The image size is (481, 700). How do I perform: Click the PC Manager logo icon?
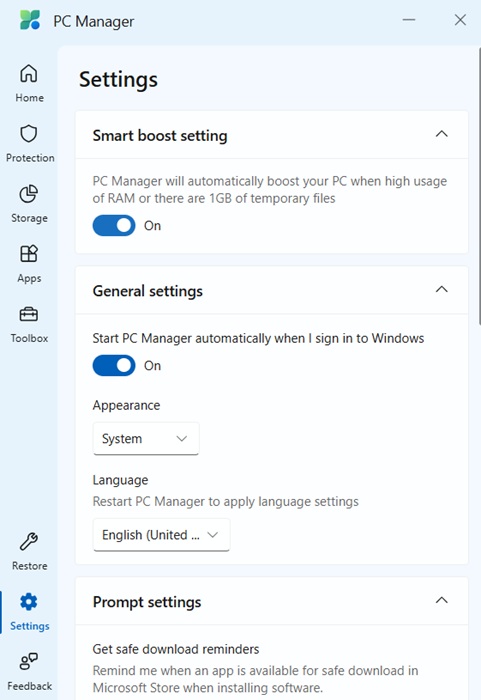30,20
